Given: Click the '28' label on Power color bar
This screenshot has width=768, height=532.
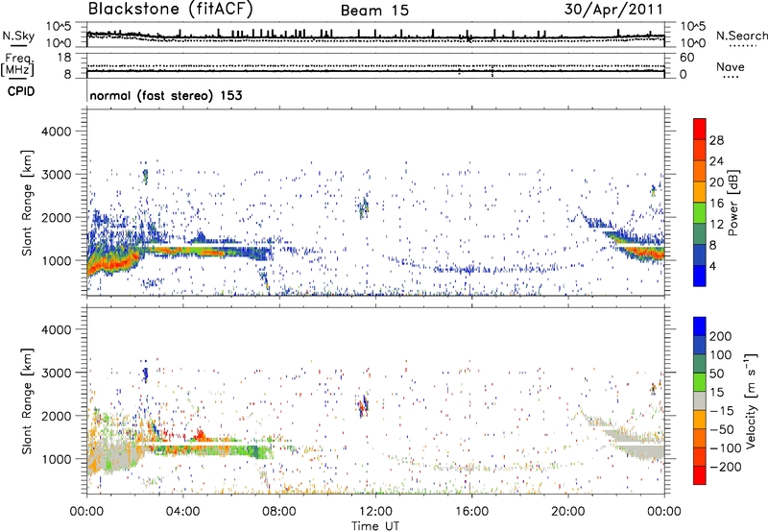Looking at the screenshot, I should pyautogui.click(x=716, y=140).
